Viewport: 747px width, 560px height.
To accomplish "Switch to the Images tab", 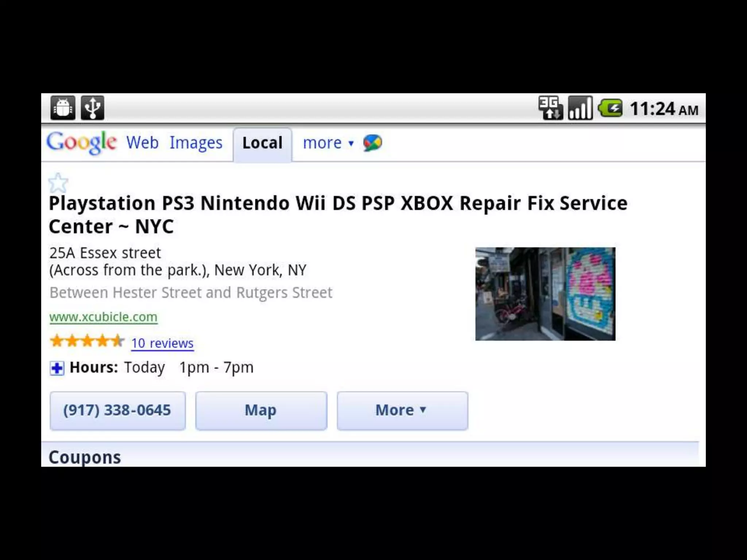I will pyautogui.click(x=196, y=143).
